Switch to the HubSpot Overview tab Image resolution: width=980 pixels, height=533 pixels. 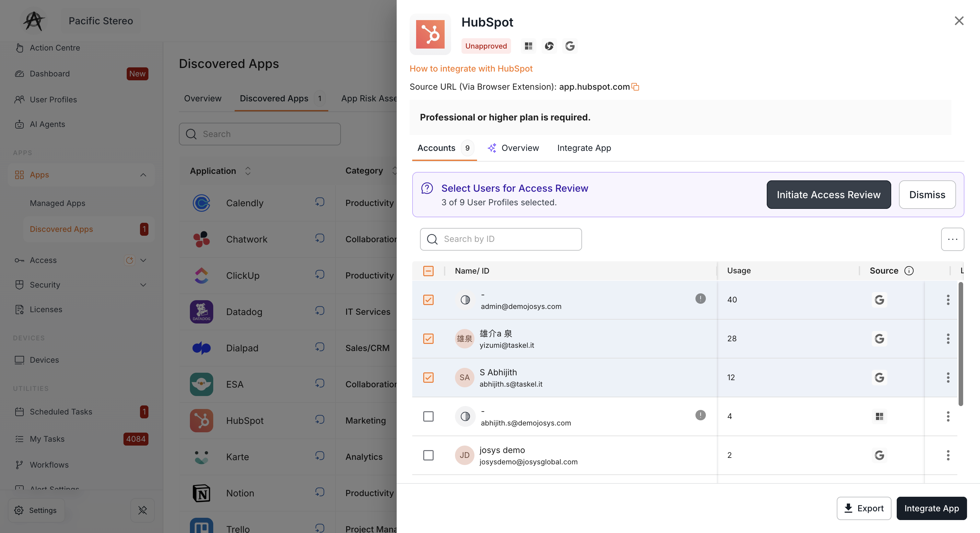(513, 148)
